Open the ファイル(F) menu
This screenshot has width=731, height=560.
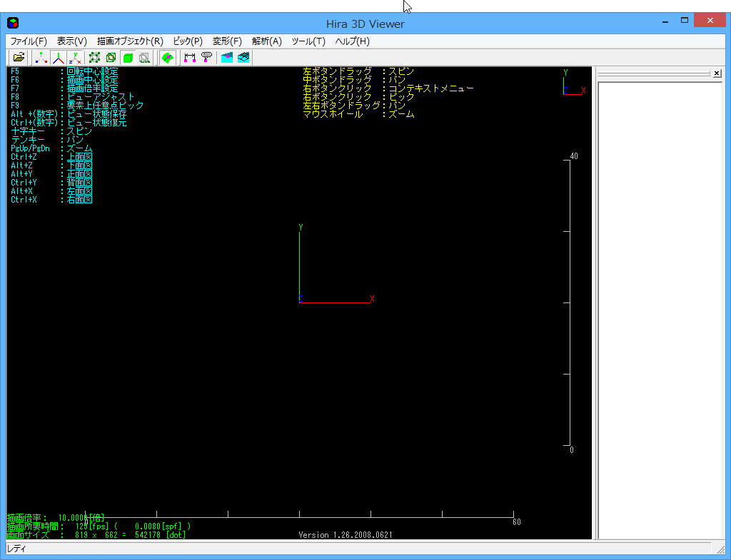[29, 41]
